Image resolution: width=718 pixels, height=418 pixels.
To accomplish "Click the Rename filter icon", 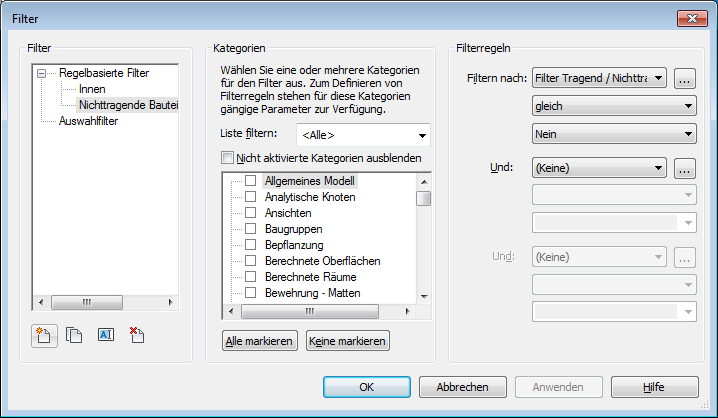I will coord(105,336).
